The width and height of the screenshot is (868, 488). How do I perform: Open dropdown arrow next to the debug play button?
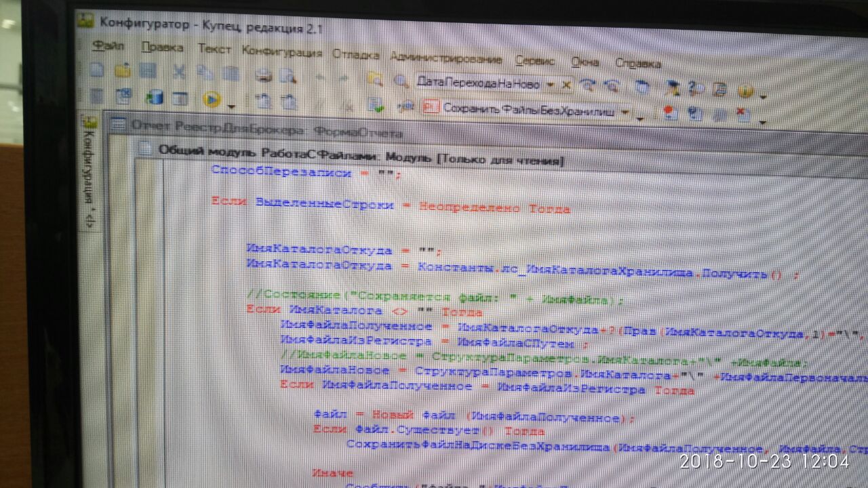coord(231,106)
